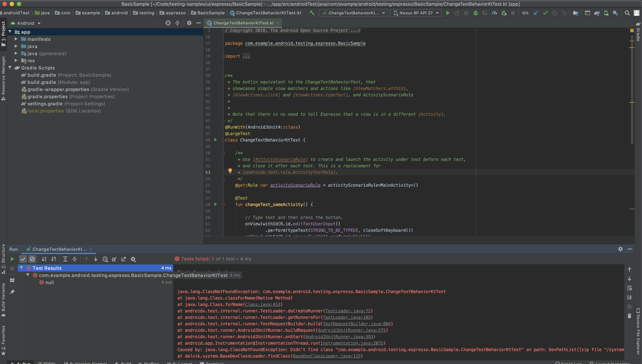Collapse the app module tree node
The image size is (642, 364).
[x=10, y=32]
